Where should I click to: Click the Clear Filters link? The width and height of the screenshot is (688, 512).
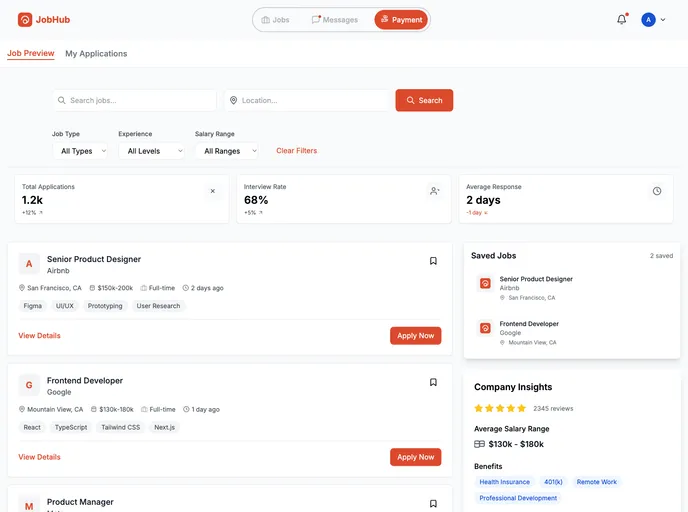(297, 150)
